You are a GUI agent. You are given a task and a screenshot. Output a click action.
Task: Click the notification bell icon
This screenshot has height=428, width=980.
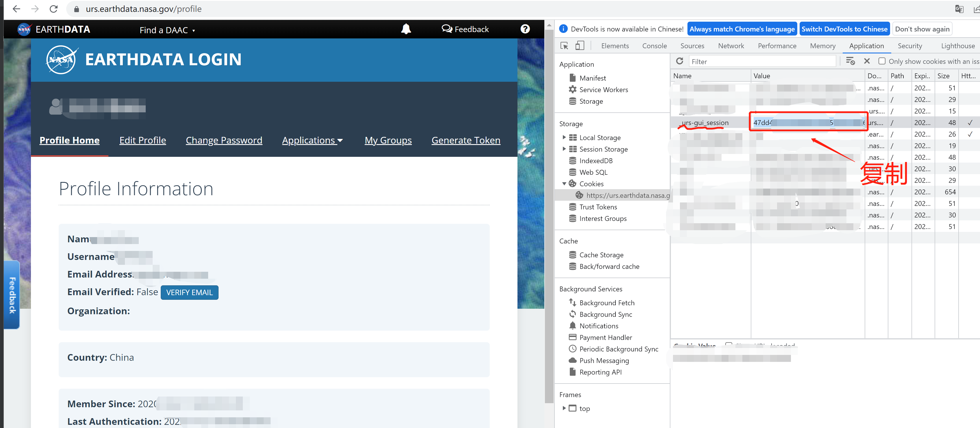[x=406, y=29]
